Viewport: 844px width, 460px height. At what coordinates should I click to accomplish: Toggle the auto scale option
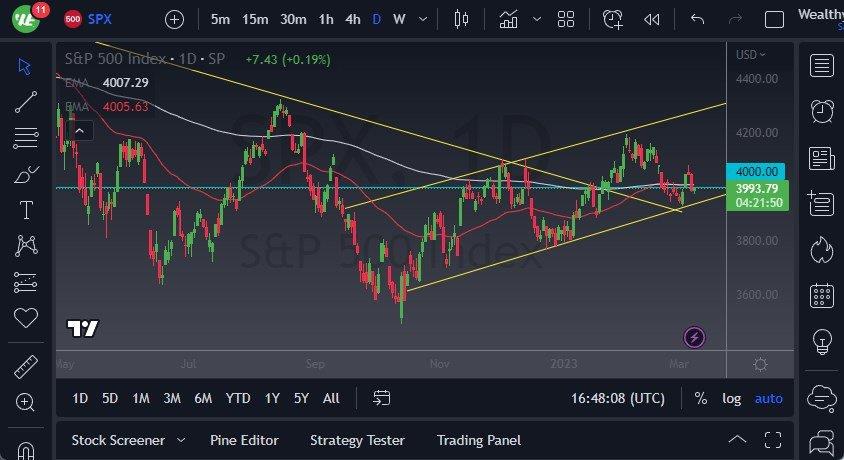pos(769,398)
